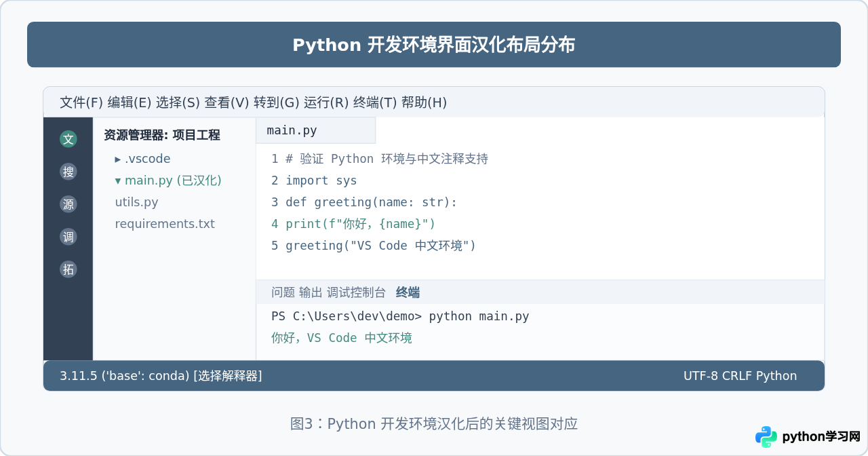The image size is (868, 456).
Task: Select the main.py editor tab
Action: 315,130
